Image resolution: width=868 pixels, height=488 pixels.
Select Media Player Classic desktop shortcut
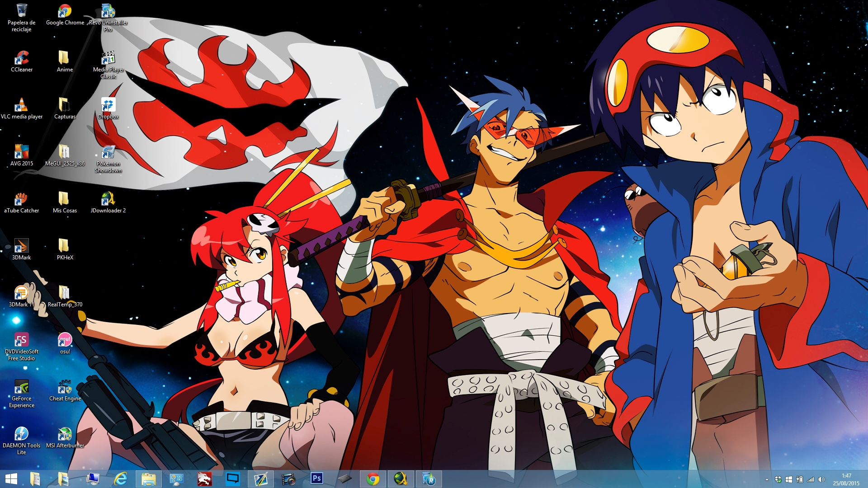pos(108,65)
